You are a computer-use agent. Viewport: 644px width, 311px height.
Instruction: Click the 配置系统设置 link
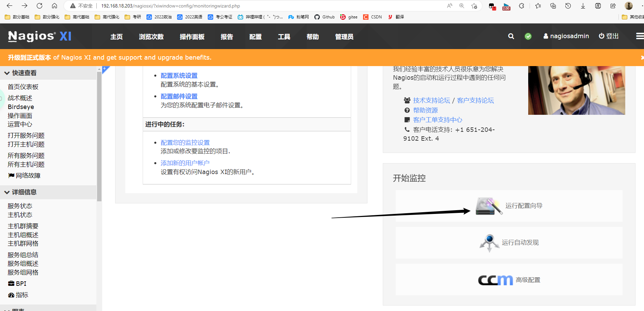(179, 76)
